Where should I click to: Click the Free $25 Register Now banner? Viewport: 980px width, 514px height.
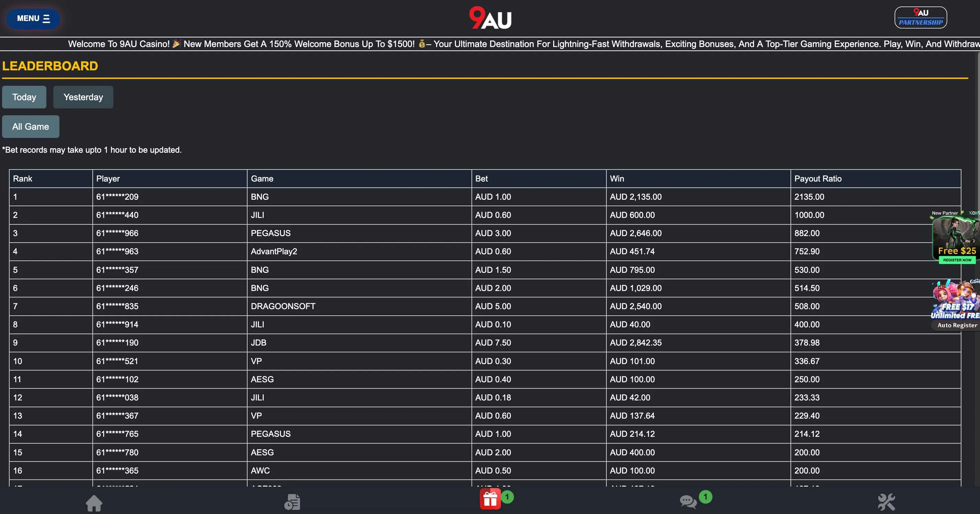point(955,237)
